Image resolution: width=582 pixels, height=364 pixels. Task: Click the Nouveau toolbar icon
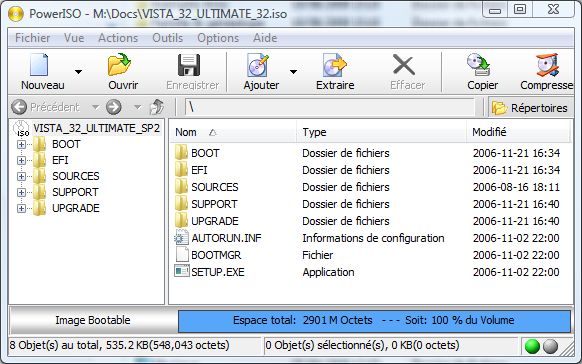point(39,65)
